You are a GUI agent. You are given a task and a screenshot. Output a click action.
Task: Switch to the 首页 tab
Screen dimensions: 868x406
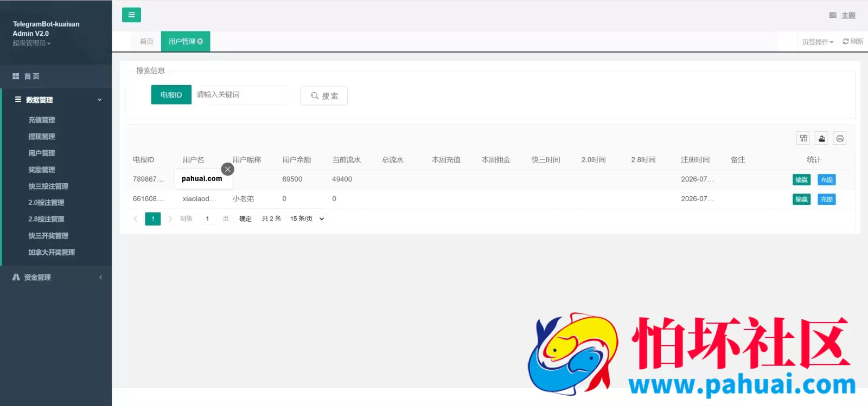(146, 41)
